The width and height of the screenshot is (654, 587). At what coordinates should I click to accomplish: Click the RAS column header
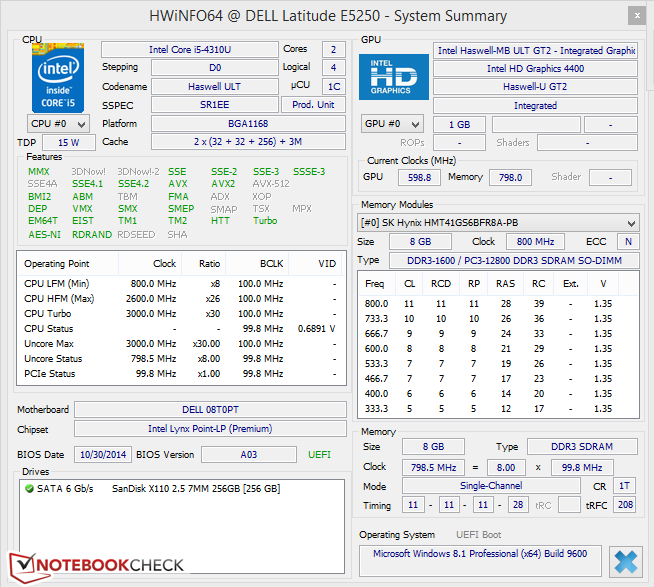coord(506,284)
